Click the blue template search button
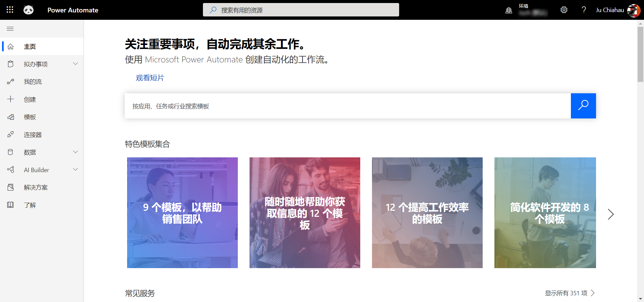The height and width of the screenshot is (302, 644). (x=583, y=106)
